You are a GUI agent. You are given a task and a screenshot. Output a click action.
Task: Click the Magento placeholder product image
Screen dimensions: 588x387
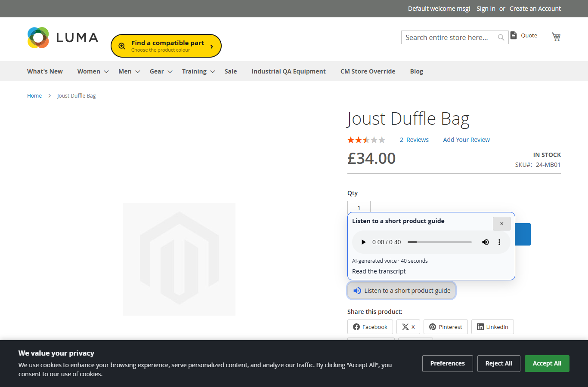179,259
